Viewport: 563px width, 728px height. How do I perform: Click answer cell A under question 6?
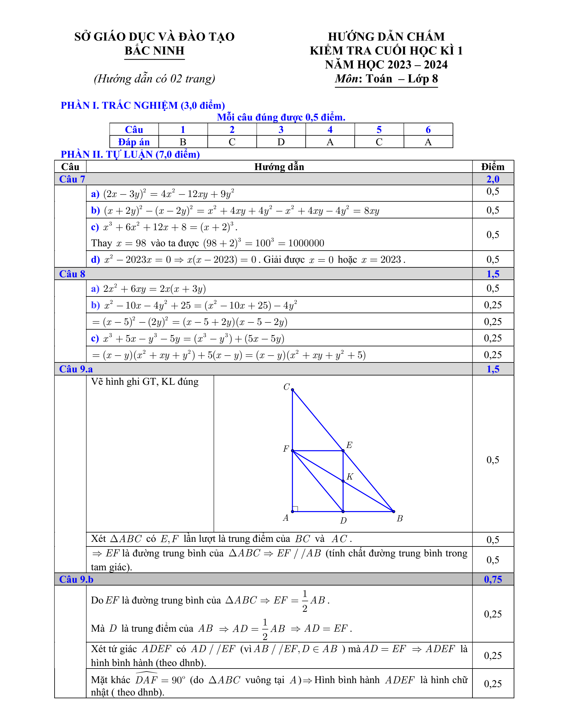428,142
